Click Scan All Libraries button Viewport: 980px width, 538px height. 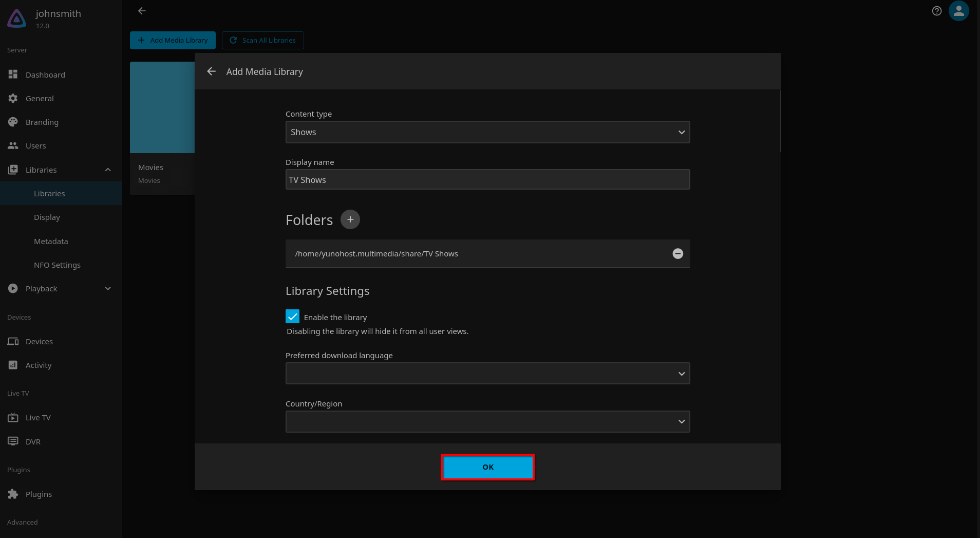[262, 40]
